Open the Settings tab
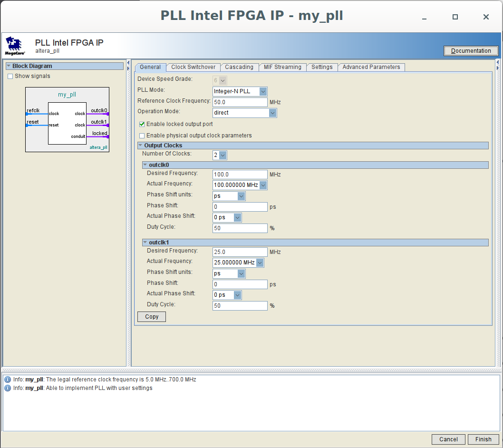 tap(322, 67)
